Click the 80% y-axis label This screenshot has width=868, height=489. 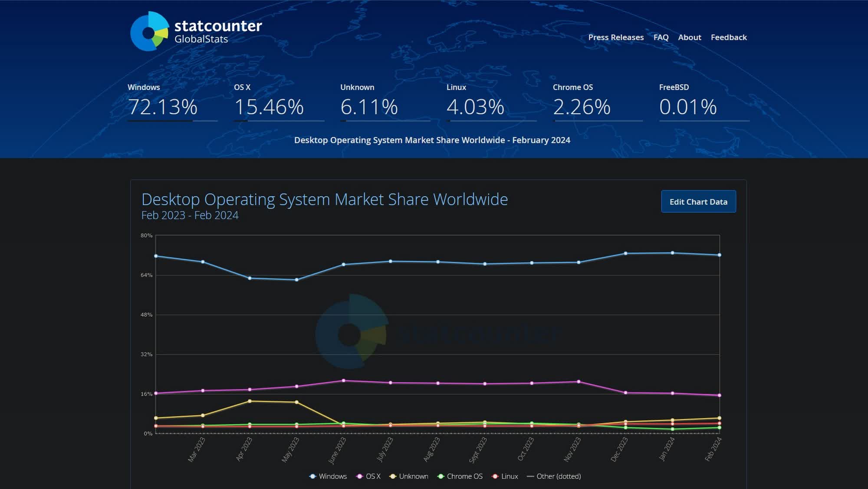pyautogui.click(x=146, y=235)
